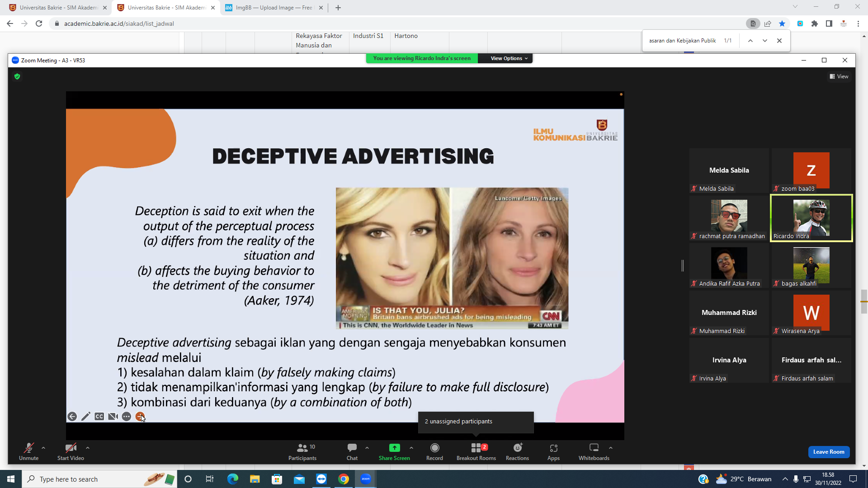Click the 2 unassigned participants tooltip
Screen dimensions: 868x488
(x=476, y=422)
